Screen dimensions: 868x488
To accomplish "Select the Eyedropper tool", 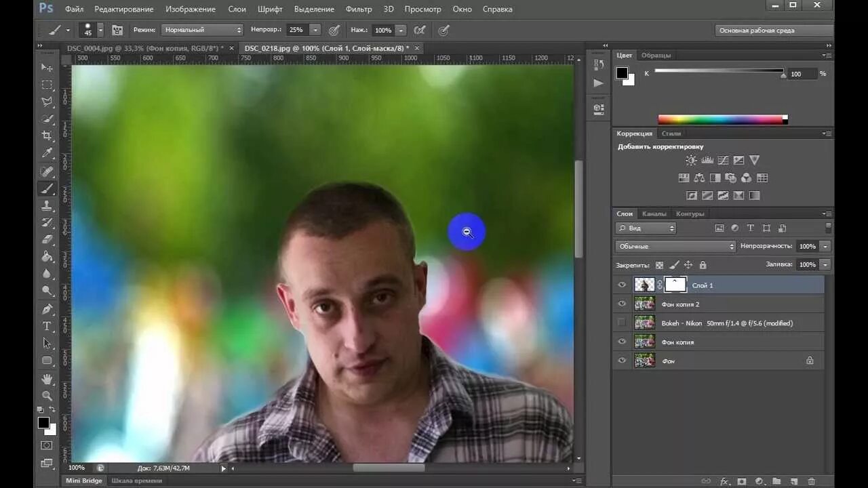I will point(47,153).
